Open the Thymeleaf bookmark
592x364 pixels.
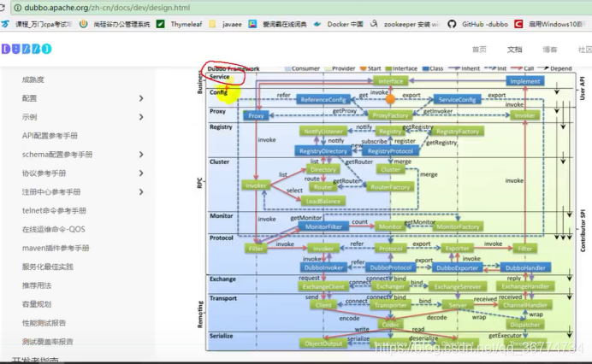tap(180, 24)
